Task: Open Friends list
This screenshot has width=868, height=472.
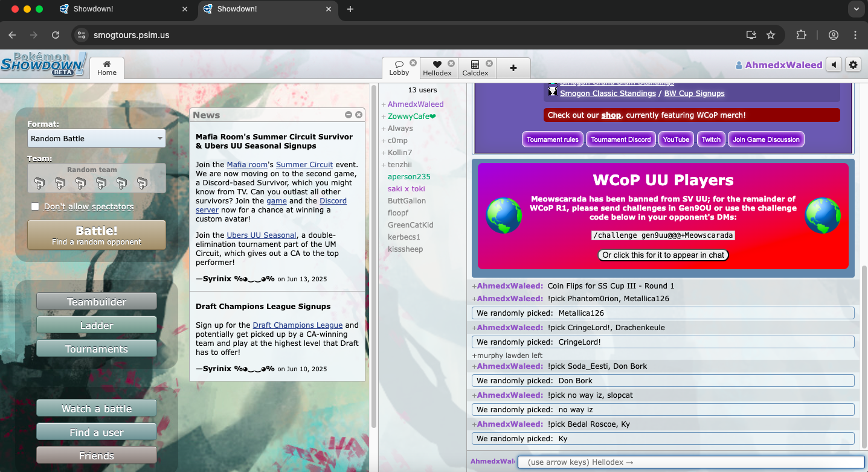Action: point(97,456)
